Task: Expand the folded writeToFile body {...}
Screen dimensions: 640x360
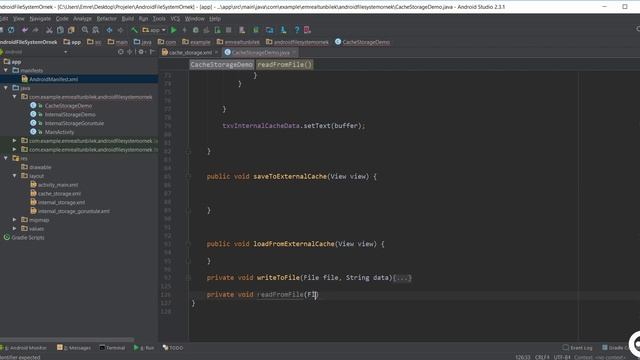Action: (402, 278)
